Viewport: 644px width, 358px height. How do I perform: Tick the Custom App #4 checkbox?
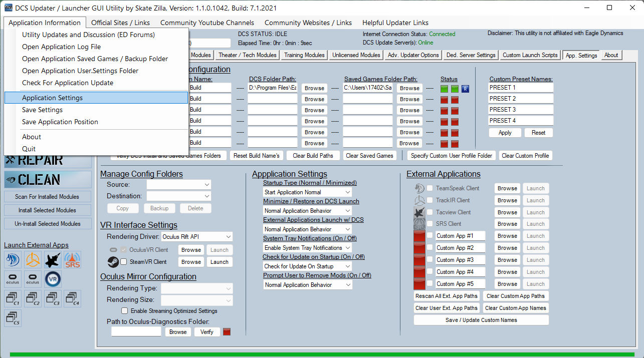click(x=430, y=272)
